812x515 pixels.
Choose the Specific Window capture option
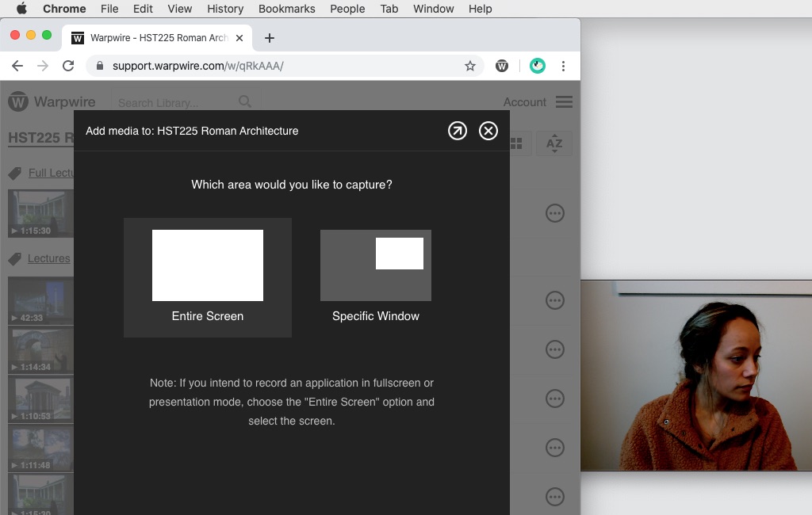(375, 277)
